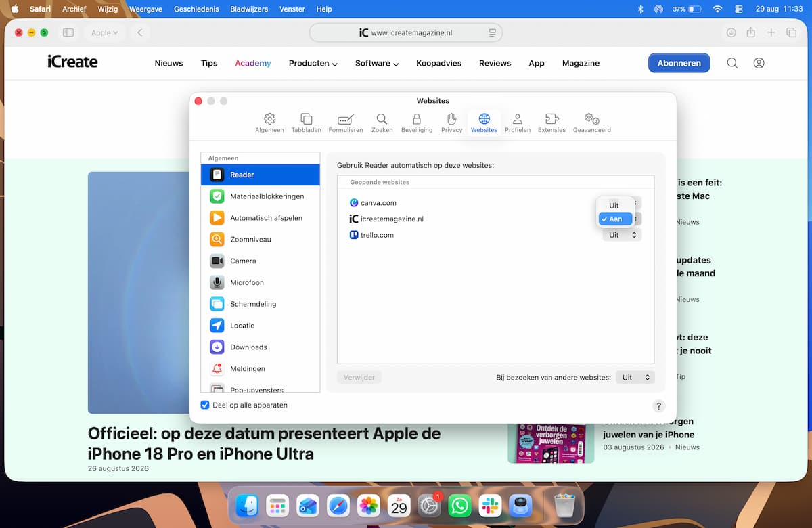This screenshot has height=528, width=812.
Task: Click the Locatie arrow icon
Action: click(x=217, y=326)
